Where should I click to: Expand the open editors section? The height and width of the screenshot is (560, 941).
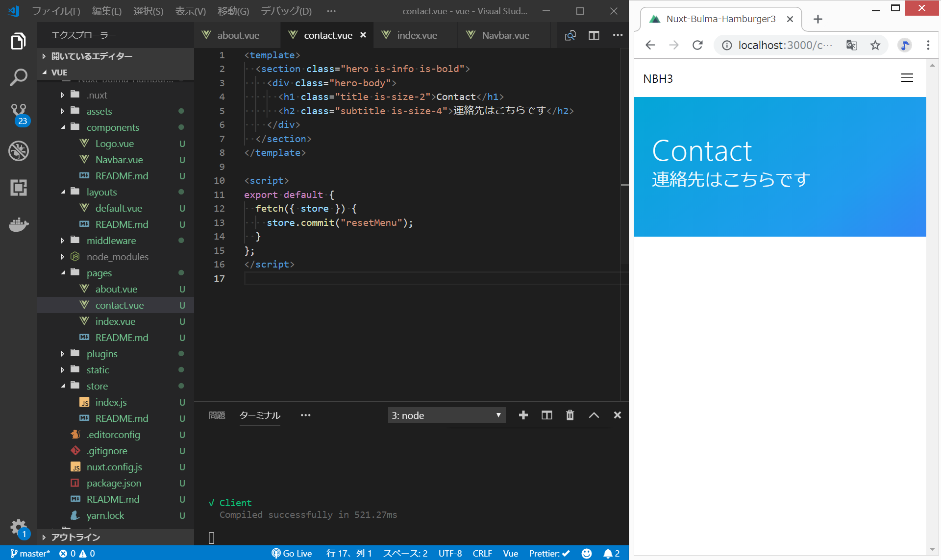click(116, 56)
